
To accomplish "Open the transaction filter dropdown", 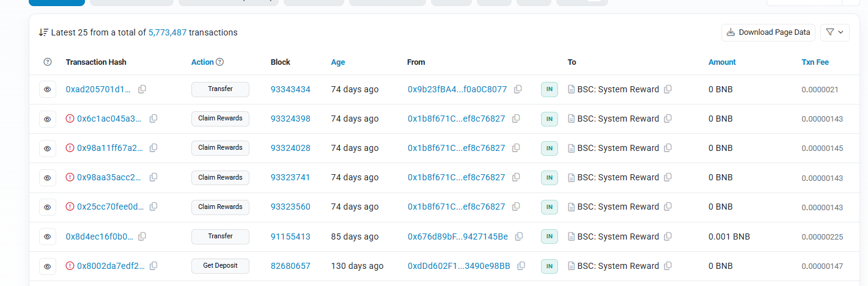I will pyautogui.click(x=835, y=32).
